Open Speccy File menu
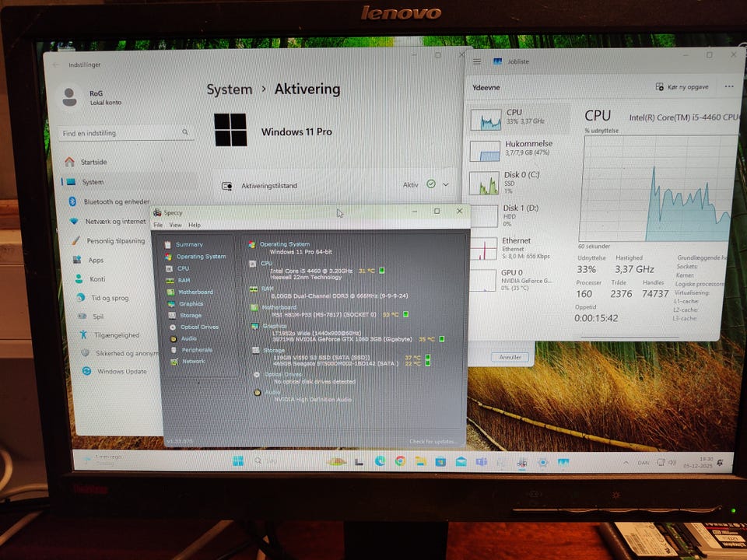747x560 pixels. [x=158, y=225]
